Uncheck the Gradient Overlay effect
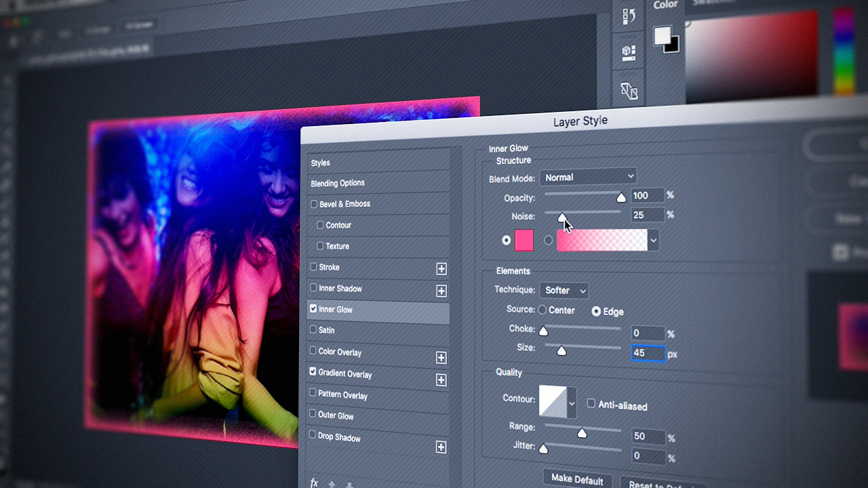The height and width of the screenshot is (488, 868). (313, 371)
